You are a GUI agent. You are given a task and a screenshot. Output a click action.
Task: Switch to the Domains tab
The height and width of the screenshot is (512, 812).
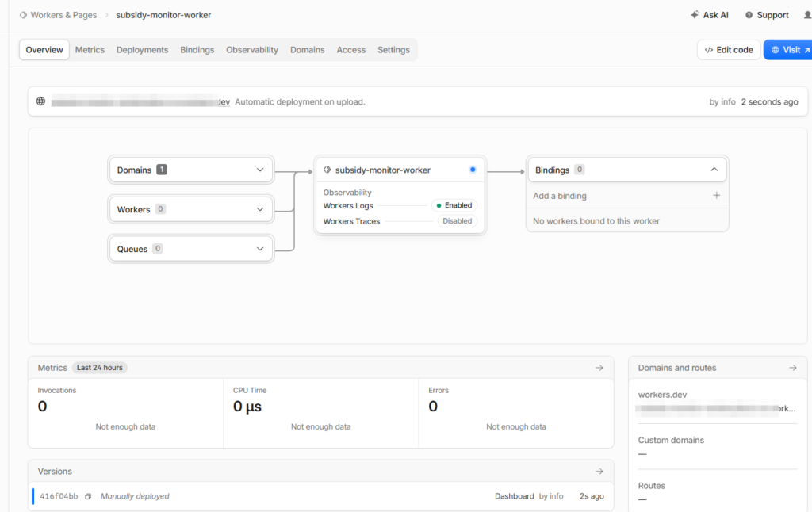click(308, 50)
